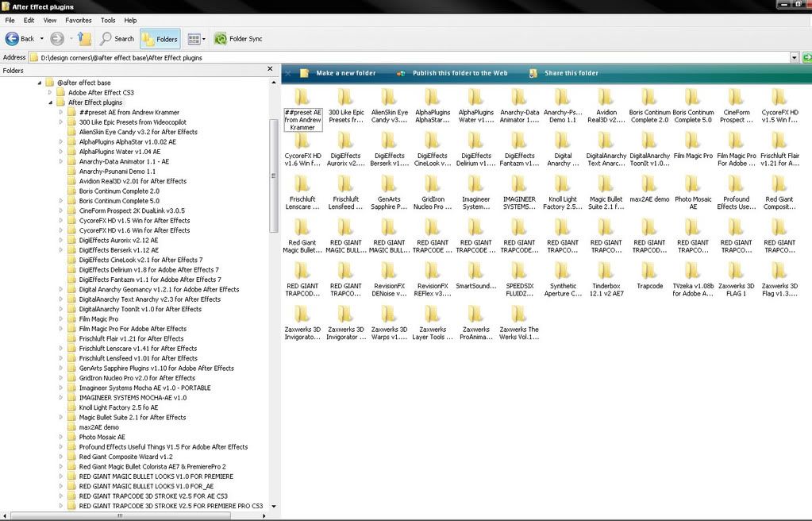This screenshot has height=521, width=812.
Task: Click the green Go button
Action: click(x=806, y=57)
